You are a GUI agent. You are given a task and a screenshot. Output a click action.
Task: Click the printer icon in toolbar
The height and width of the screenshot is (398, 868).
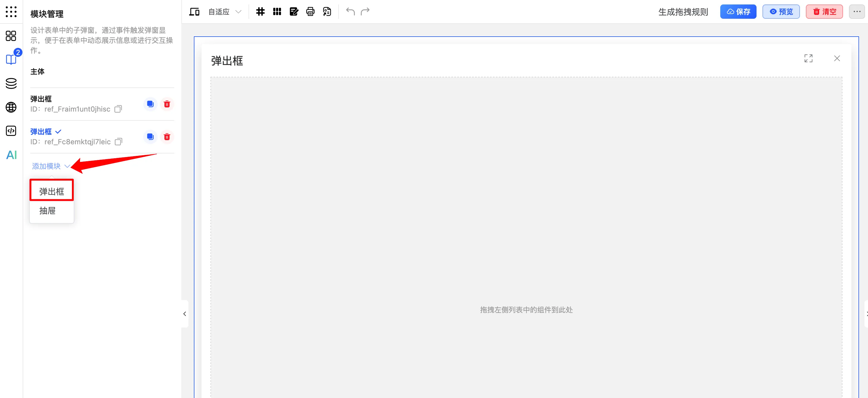[x=310, y=12]
